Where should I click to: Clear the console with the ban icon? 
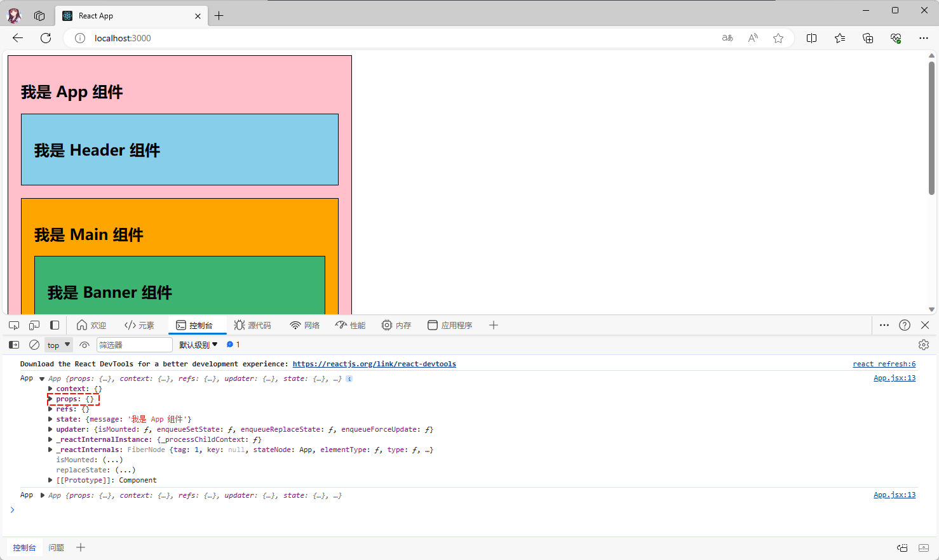point(34,345)
